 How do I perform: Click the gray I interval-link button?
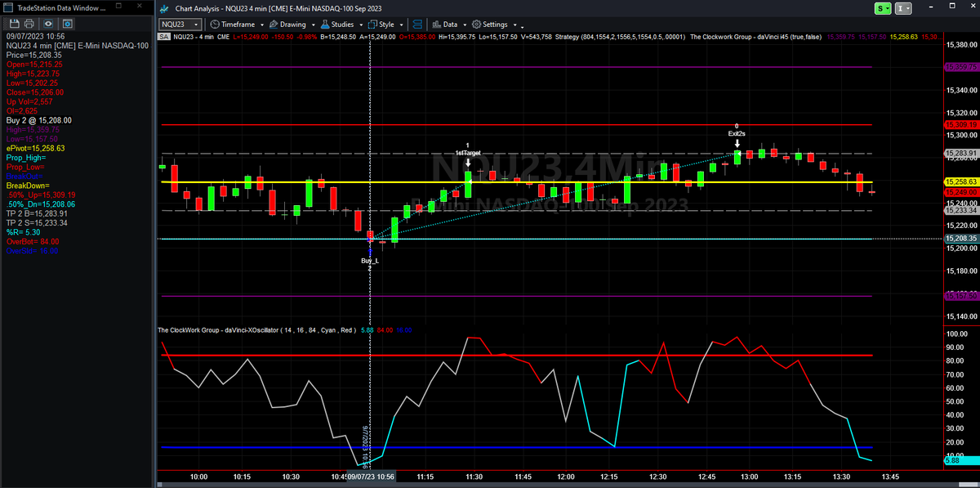click(903, 8)
